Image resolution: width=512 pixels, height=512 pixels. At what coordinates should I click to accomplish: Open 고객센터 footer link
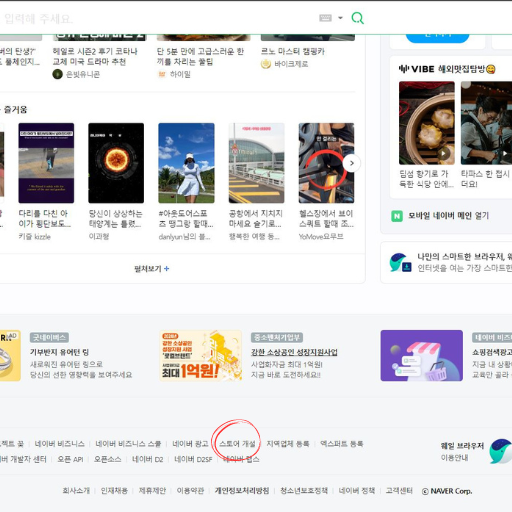pyautogui.click(x=399, y=491)
